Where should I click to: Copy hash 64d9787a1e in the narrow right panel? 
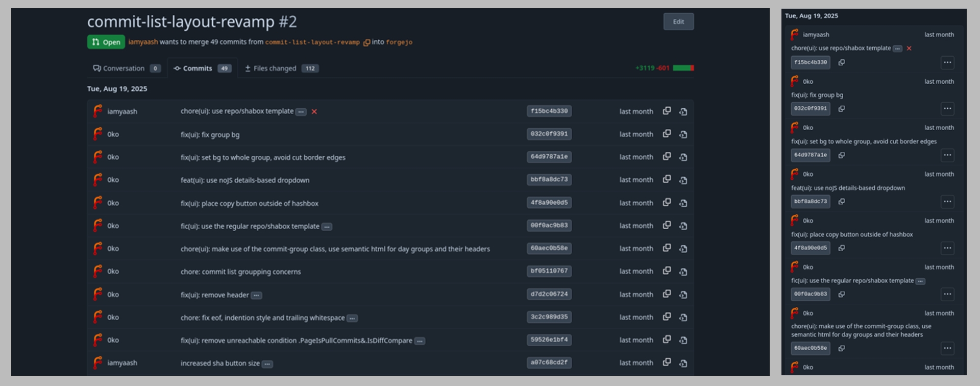[842, 155]
